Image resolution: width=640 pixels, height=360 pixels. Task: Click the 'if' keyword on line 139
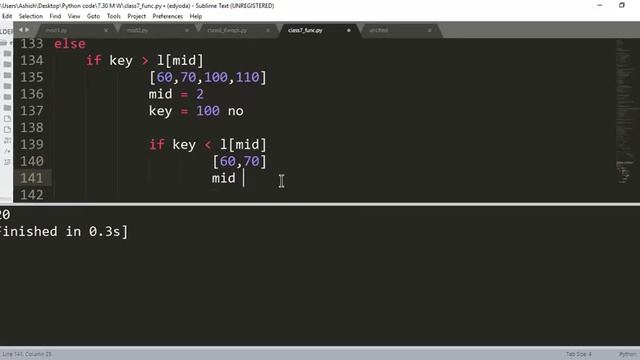[x=157, y=144]
